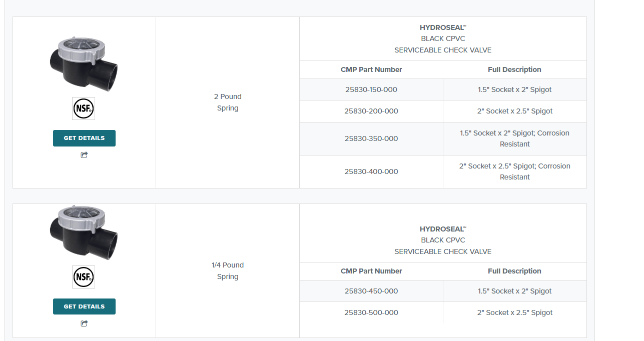
Task: Click the "2 Pound Spring" label
Action: [228, 102]
